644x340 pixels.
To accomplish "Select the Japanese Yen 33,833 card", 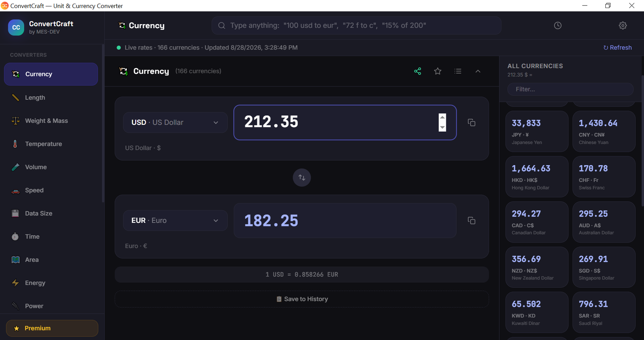I will [x=537, y=131].
